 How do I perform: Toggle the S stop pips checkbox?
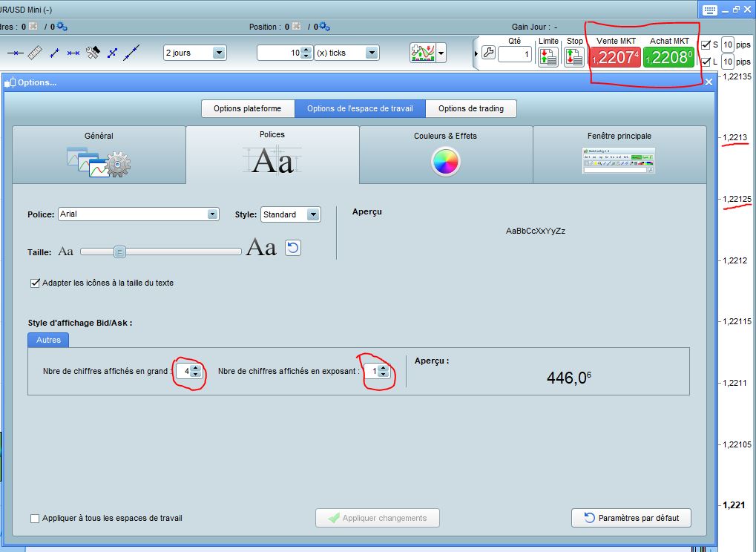(x=706, y=45)
